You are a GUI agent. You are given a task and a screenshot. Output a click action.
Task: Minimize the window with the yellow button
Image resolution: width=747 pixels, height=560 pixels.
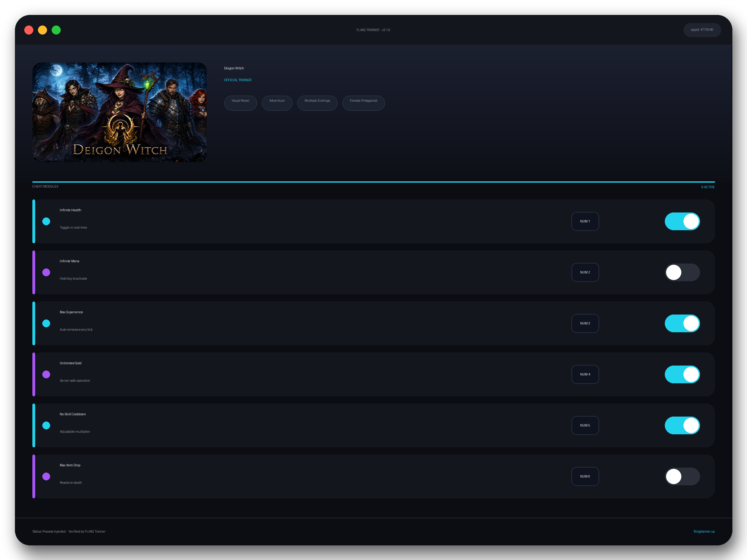point(42,30)
